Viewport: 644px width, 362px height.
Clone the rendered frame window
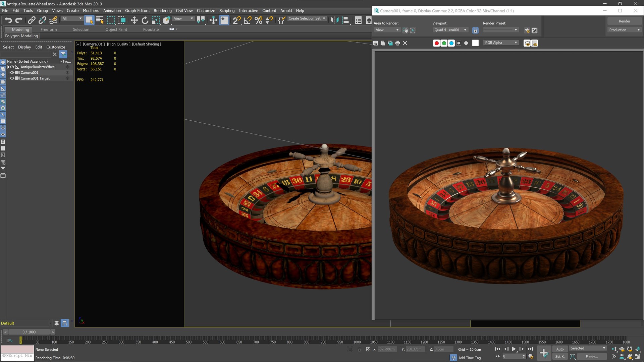point(390,43)
